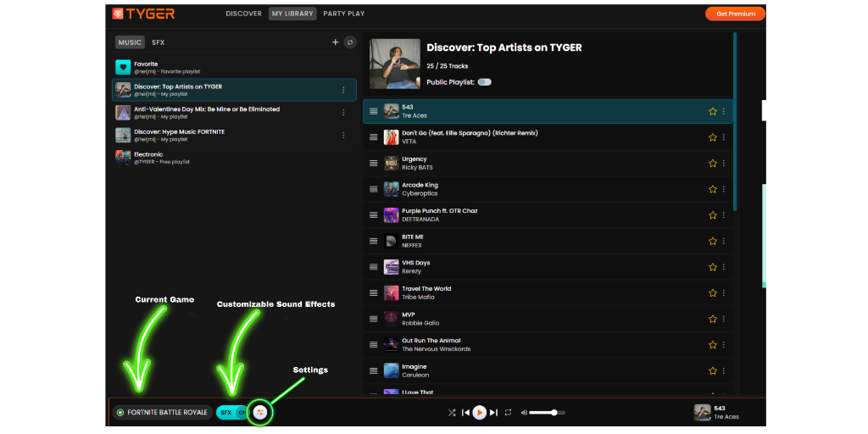Open more options for VHS Days
The height and width of the screenshot is (434, 868).
point(724,267)
